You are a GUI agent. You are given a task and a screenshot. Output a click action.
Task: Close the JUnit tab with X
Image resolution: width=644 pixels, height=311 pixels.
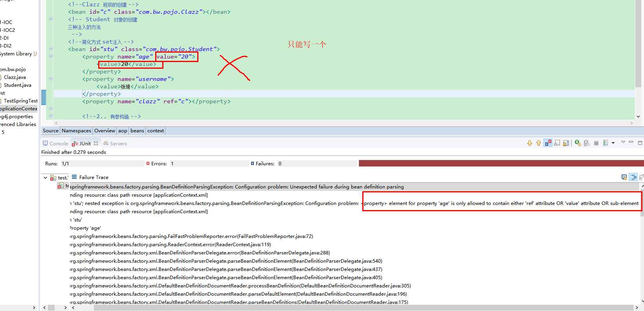click(96, 143)
